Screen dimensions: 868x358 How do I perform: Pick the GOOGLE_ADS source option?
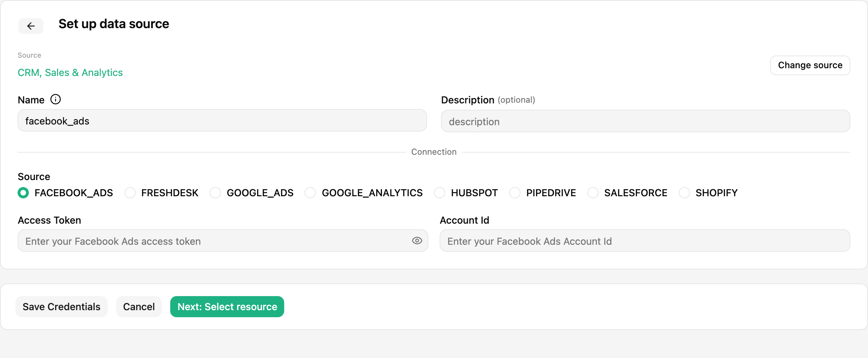tap(215, 193)
